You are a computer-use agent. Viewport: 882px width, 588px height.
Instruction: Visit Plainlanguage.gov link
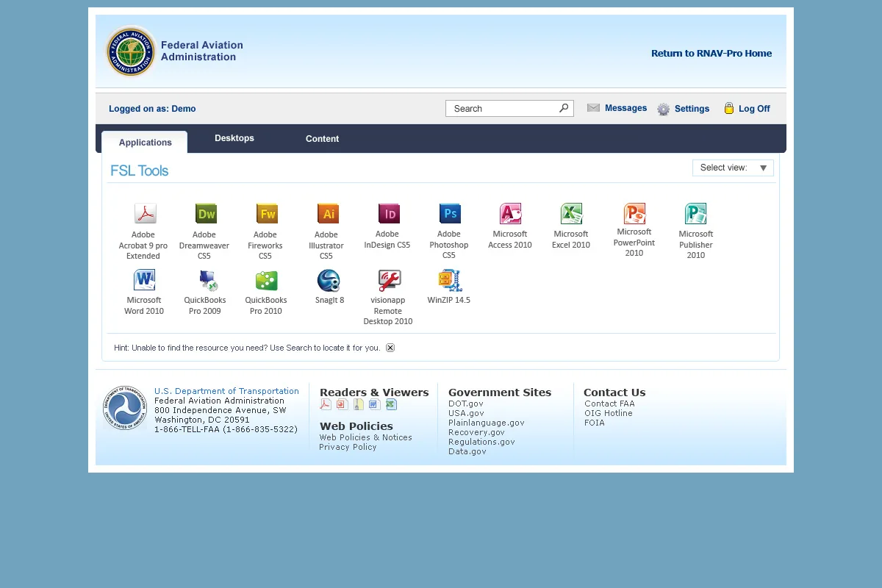coord(487,423)
